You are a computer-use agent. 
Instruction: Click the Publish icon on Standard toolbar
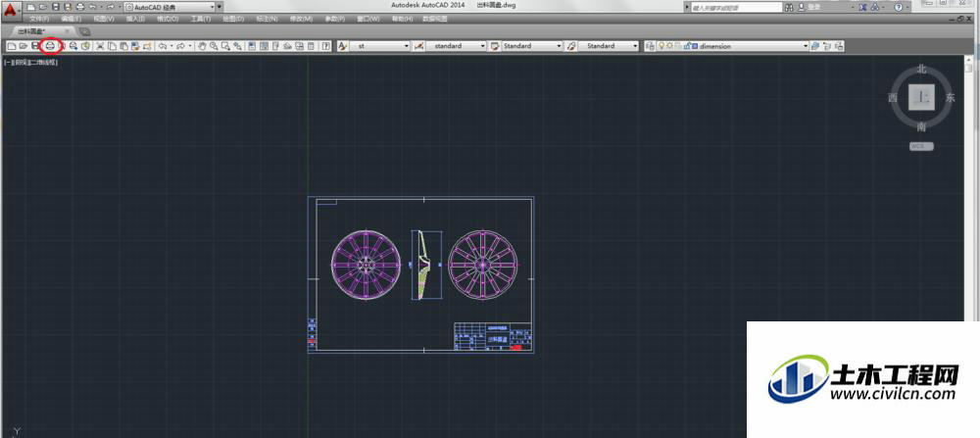pyautogui.click(x=73, y=46)
